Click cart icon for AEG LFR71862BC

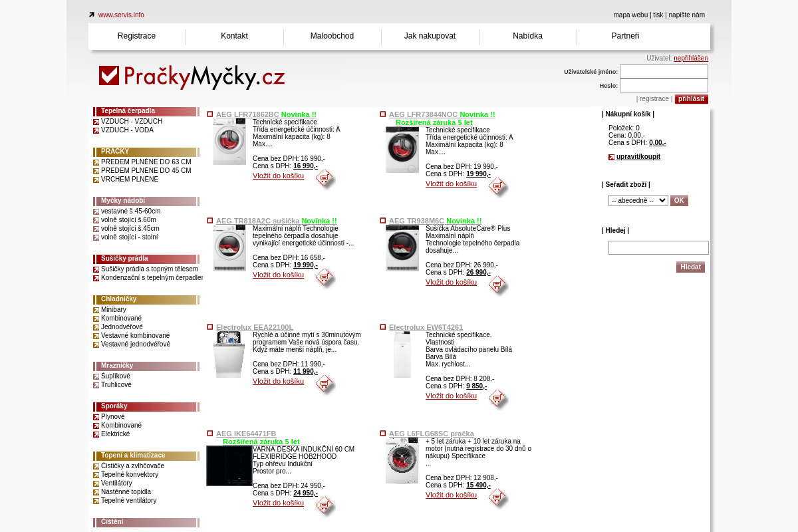[x=325, y=179]
